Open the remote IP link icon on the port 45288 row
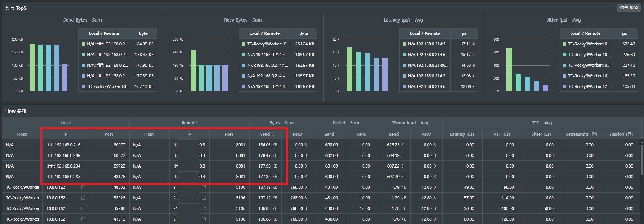 [204, 208]
